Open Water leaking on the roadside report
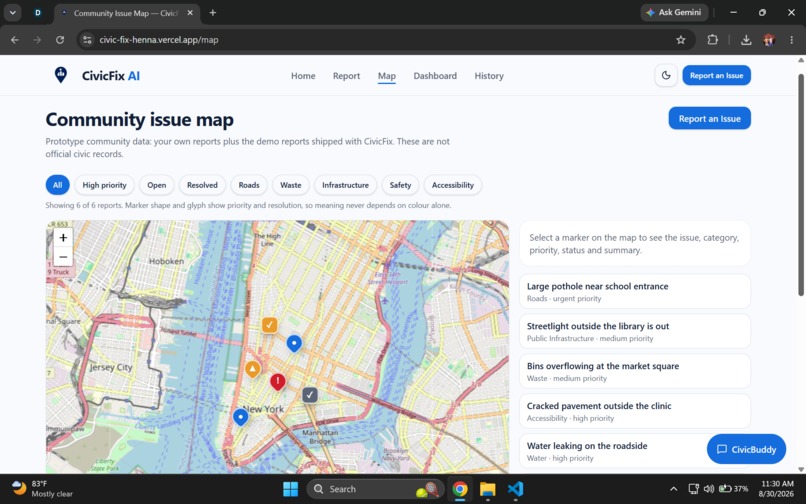The width and height of the screenshot is (806, 504). (635, 451)
